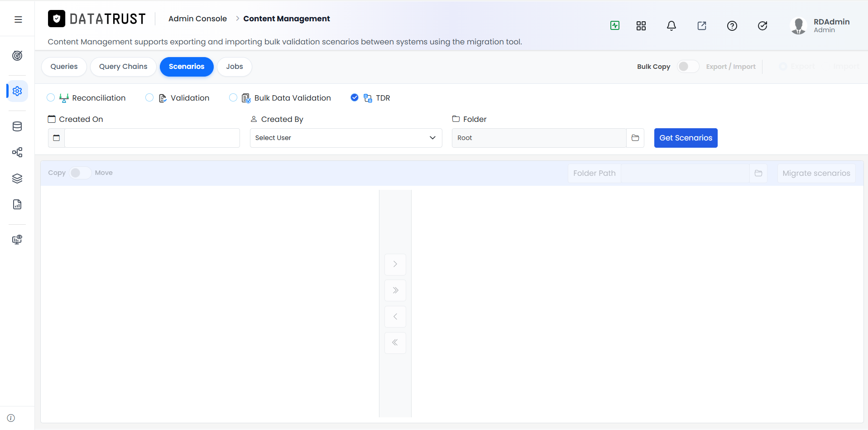868x430 pixels.
Task: Toggle the hamburger menu icon
Action: [x=18, y=19]
